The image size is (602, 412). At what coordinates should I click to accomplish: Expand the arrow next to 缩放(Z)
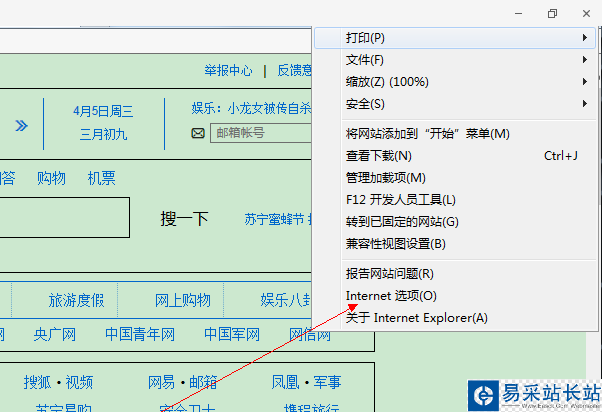coord(584,81)
